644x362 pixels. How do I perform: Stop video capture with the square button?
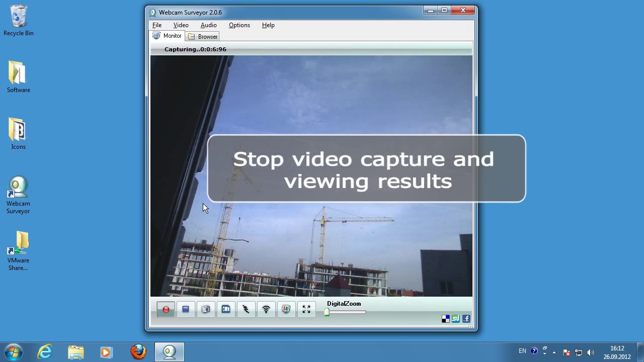186,309
